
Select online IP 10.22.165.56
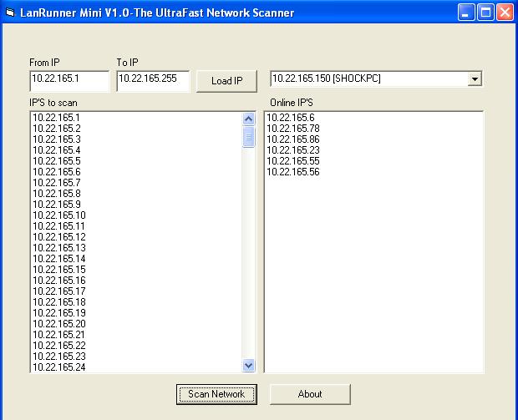click(293, 172)
